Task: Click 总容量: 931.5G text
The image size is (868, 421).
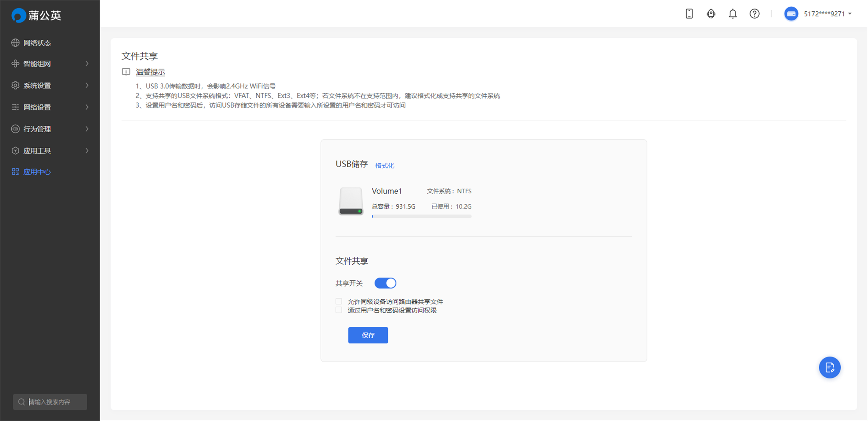Action: (394, 207)
